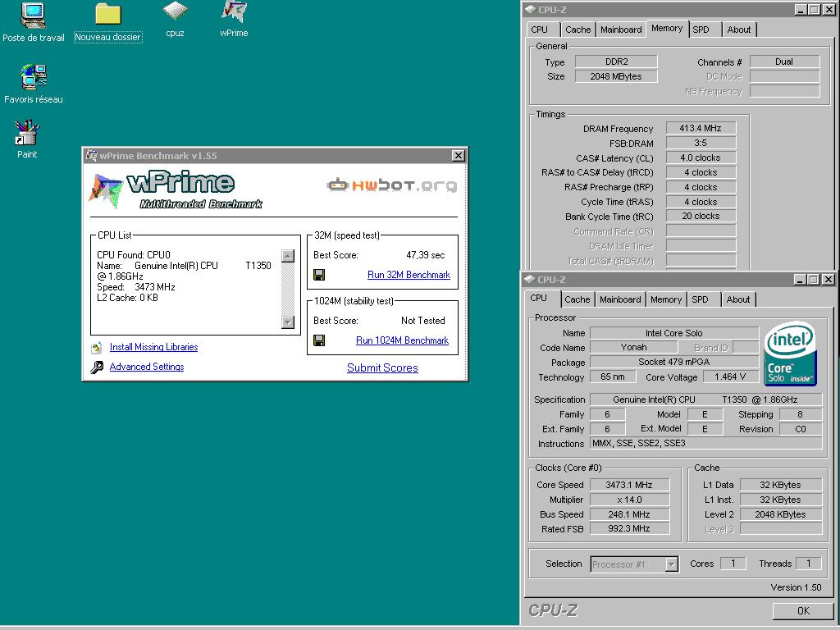This screenshot has width=840, height=630.
Task: Open About tab in upper CPU-Z window
Action: click(x=739, y=30)
